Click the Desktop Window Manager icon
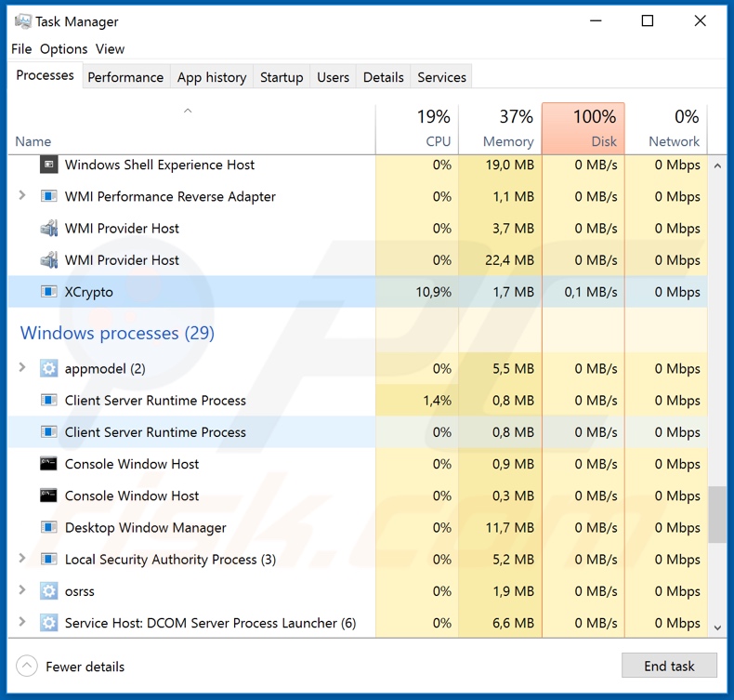 click(49, 528)
